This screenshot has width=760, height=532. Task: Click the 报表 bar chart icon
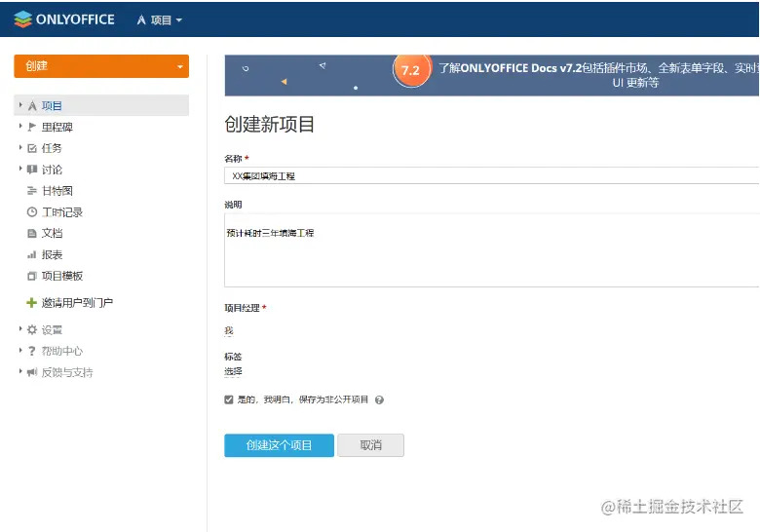[32, 254]
